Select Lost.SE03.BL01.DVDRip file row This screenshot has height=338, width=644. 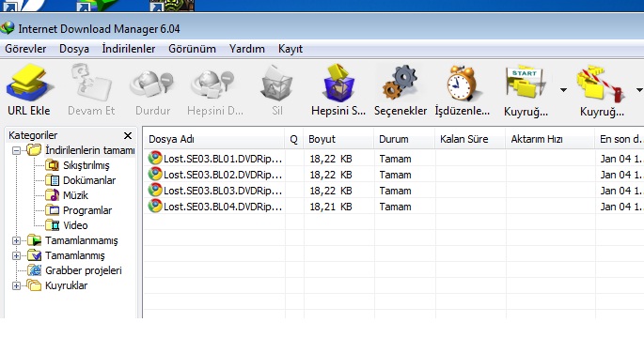(x=394, y=159)
